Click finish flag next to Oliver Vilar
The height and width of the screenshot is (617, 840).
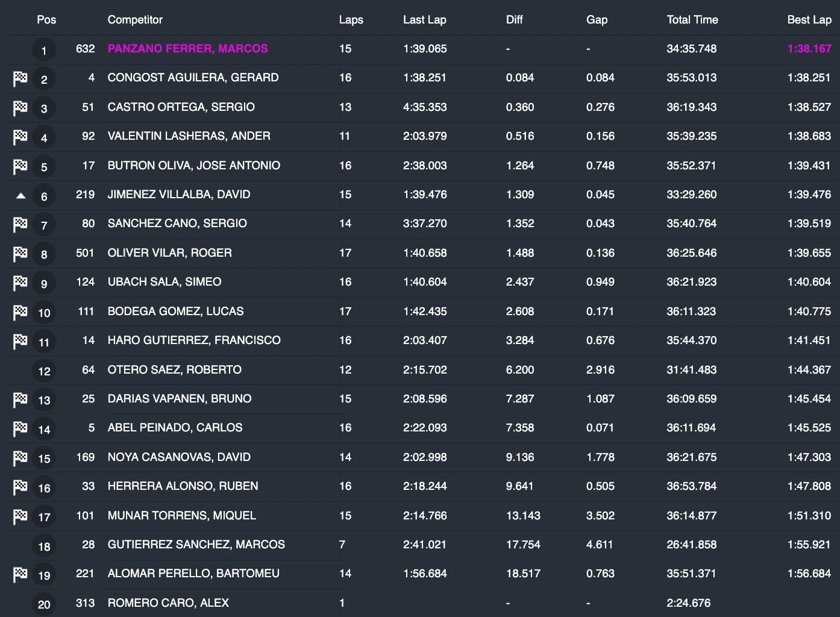[x=20, y=254]
